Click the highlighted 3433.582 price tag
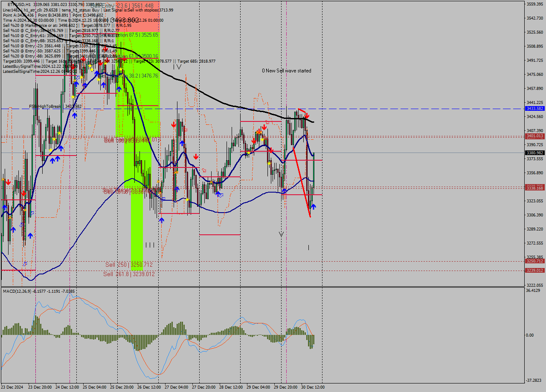Screen dimensions: 546x392 (535, 109)
